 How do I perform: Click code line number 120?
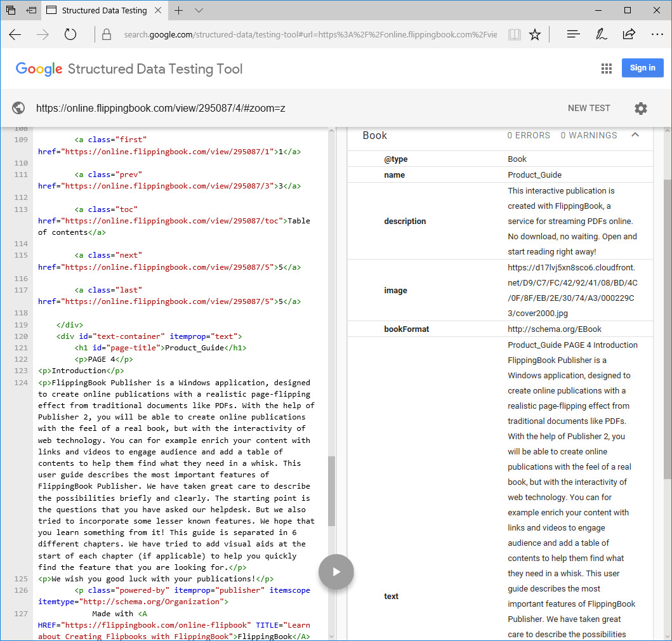click(21, 336)
